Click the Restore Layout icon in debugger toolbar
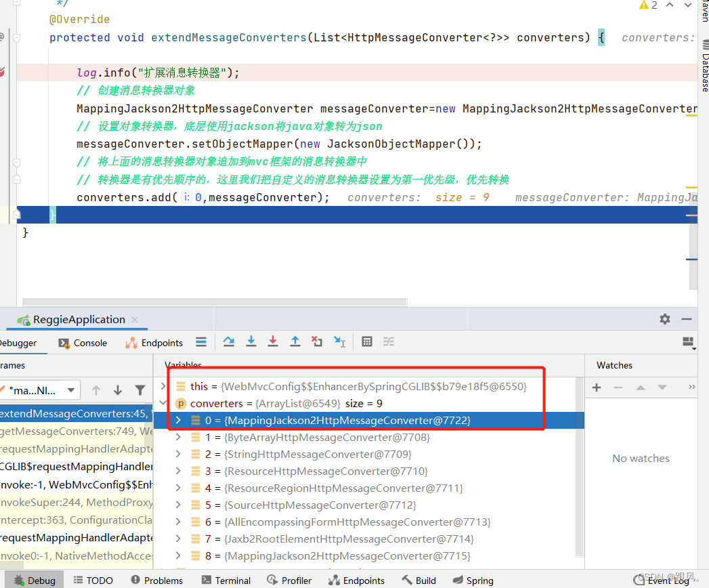This screenshot has height=588, width=709. point(689,342)
